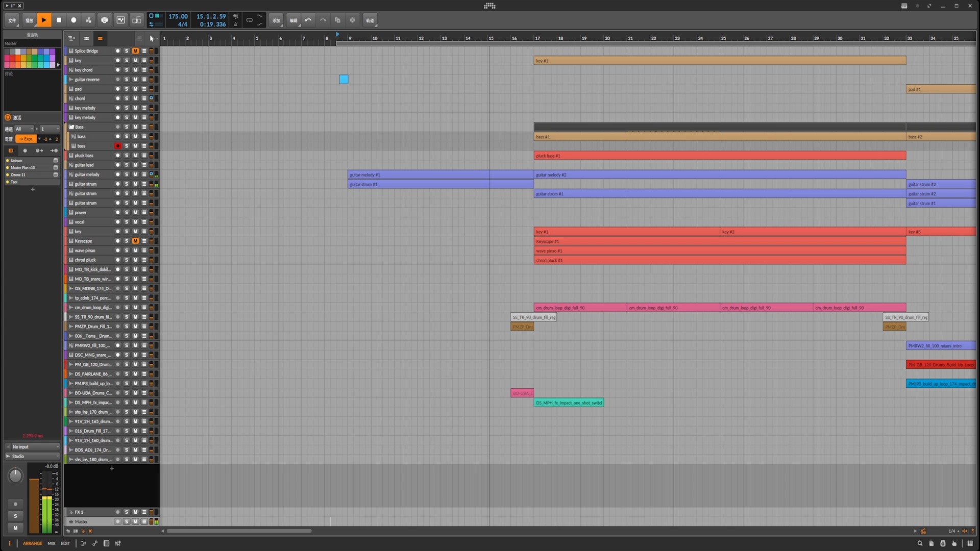The width and height of the screenshot is (980, 551).
Task: Click the large S solo button in inspector
Action: [x=15, y=516]
